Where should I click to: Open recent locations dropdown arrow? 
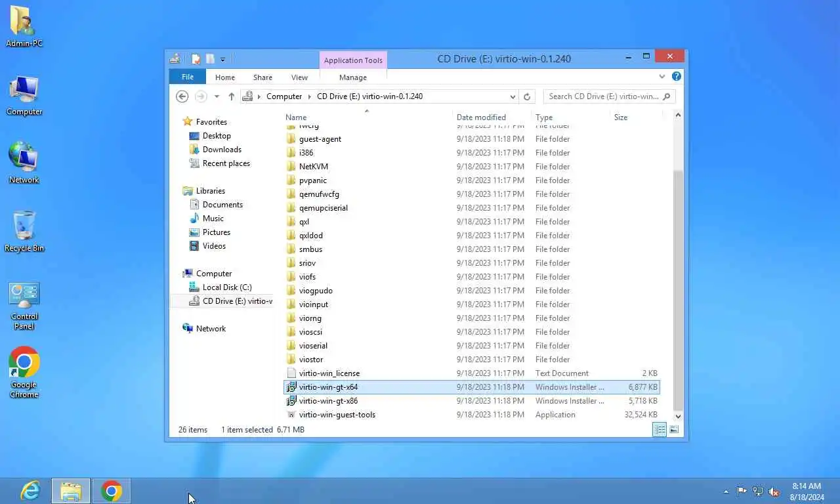[217, 96]
